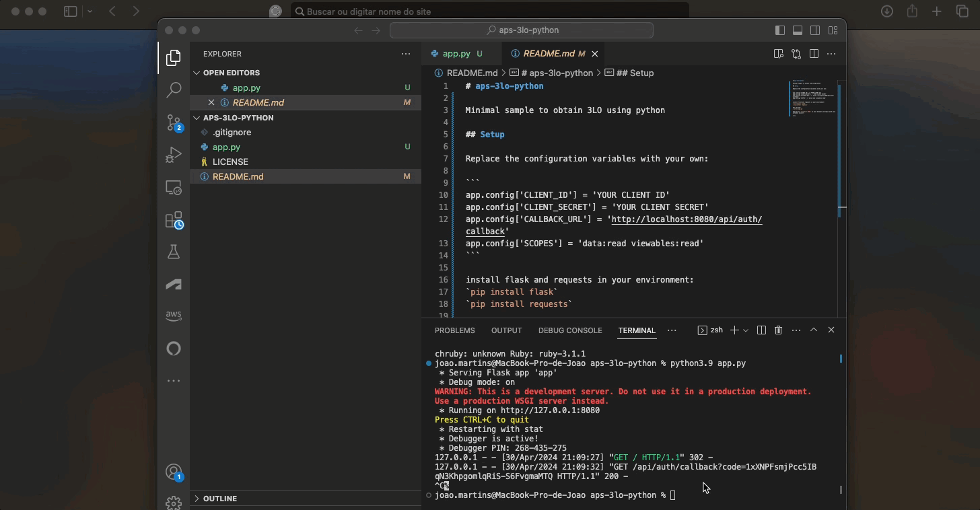
Task: Toggle the bottom panel visibility
Action: (x=798, y=30)
